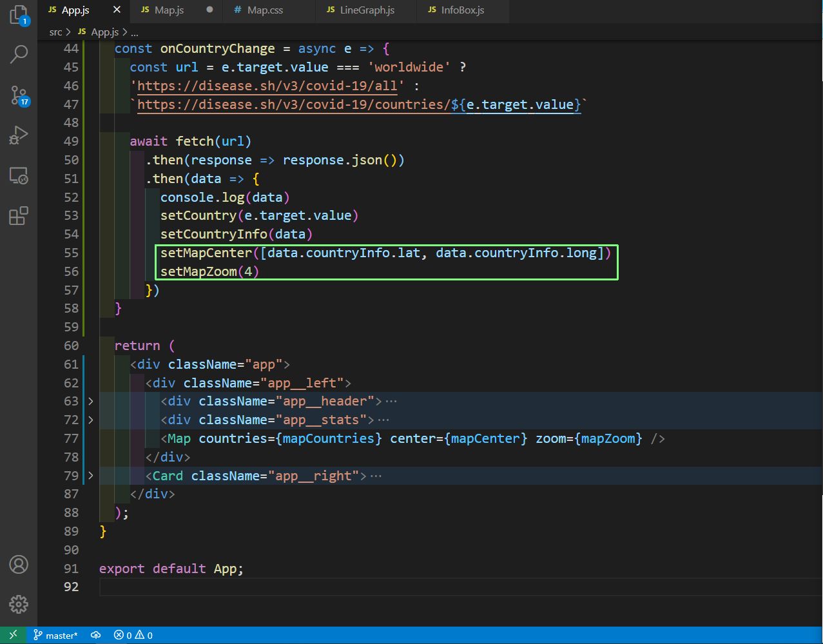The height and width of the screenshot is (644, 823).
Task: Click the src breadcrumb segment
Action: pos(55,32)
